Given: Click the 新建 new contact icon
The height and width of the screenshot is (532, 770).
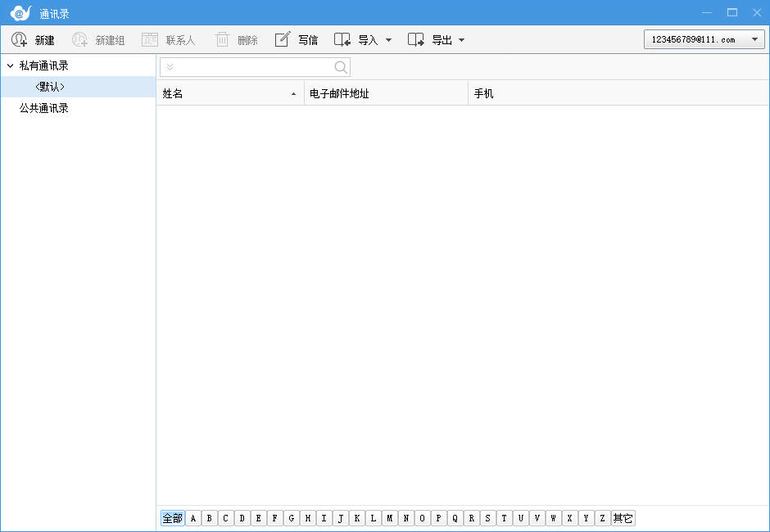Looking at the screenshot, I should pyautogui.click(x=19, y=39).
